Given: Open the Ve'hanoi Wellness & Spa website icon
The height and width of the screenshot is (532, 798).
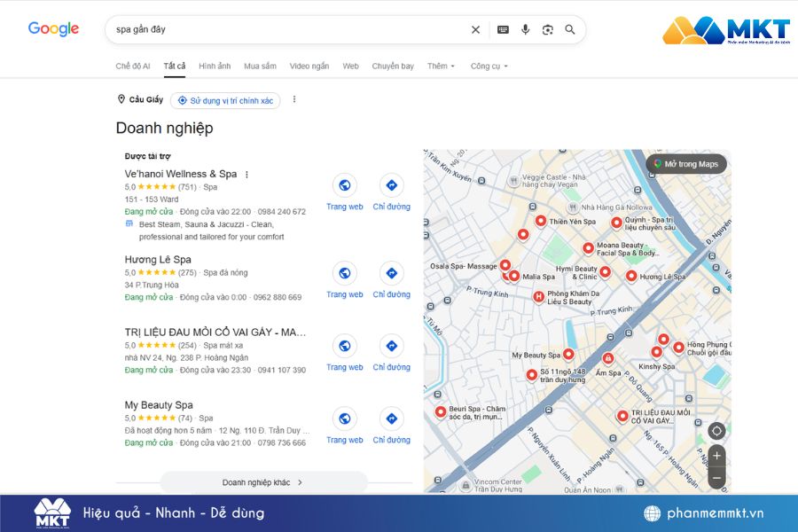Looking at the screenshot, I should [x=345, y=185].
